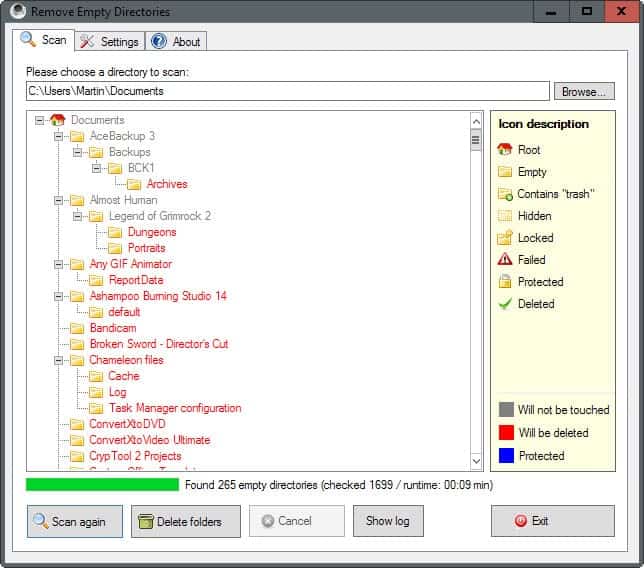
Task: Collapse the Backups folder node
Action: click(x=78, y=152)
